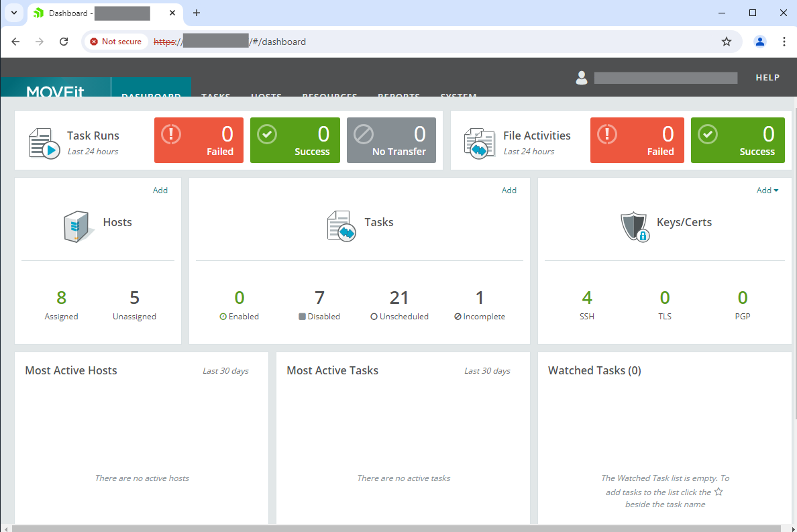Reload the dashboard page
The height and width of the screenshot is (532, 797).
64,42
